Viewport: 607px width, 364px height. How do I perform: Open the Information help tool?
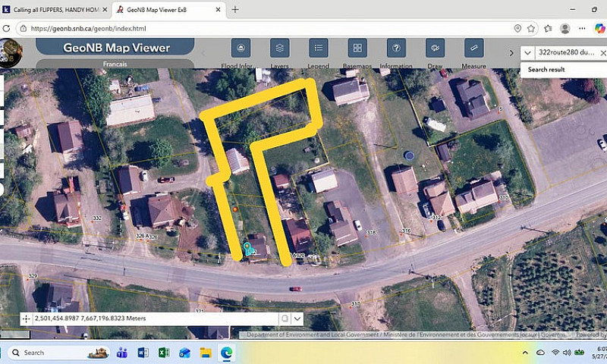coord(396,48)
